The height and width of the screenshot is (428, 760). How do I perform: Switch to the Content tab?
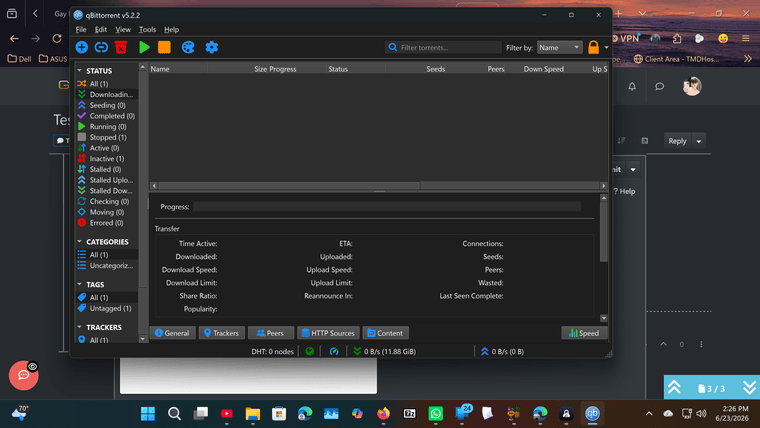[385, 333]
